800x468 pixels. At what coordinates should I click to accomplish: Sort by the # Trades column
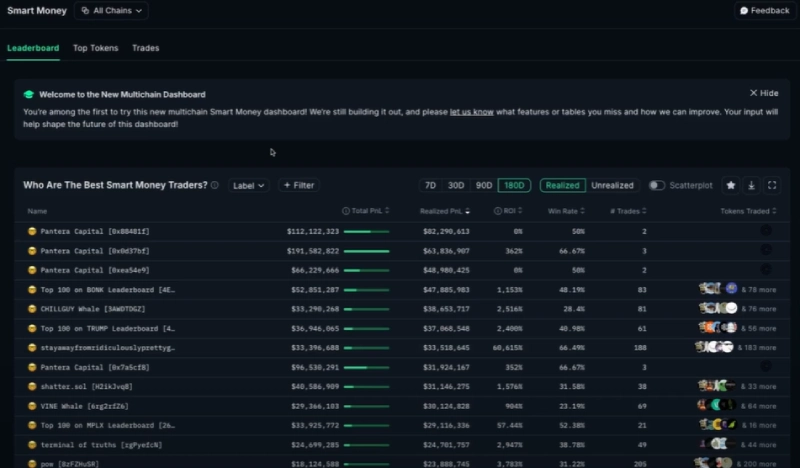coord(628,211)
